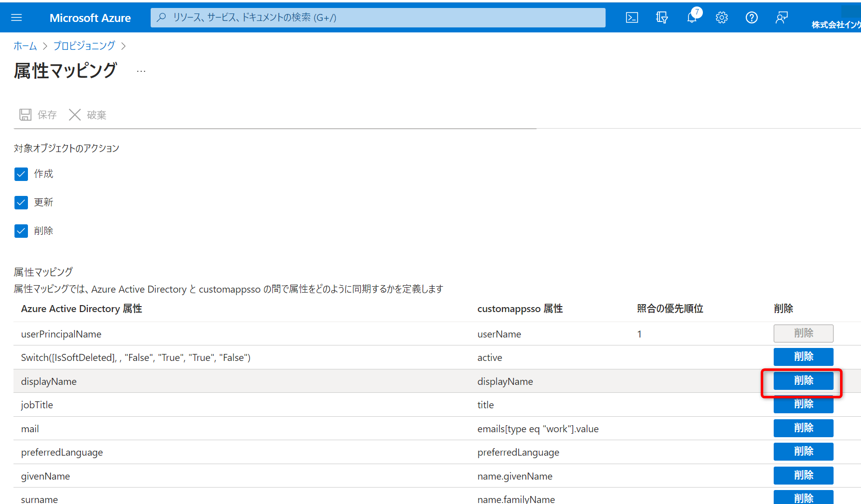Delete the mail attribute mapping

click(x=803, y=428)
